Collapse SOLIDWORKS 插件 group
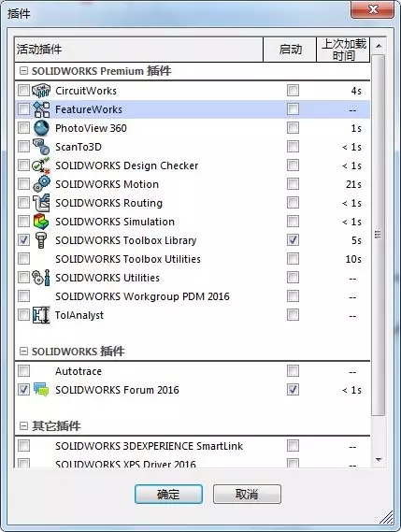Viewport: 401px width, 532px height. tap(23, 352)
